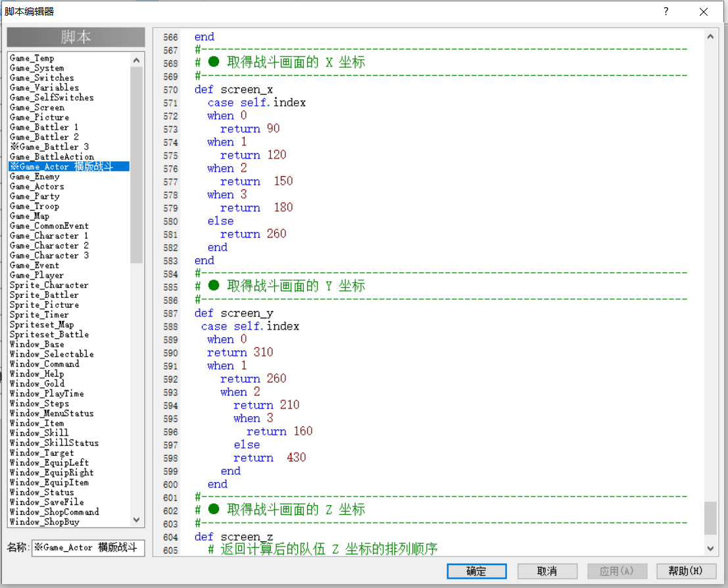Click the code editor scrollbar thumb

(x=710, y=518)
